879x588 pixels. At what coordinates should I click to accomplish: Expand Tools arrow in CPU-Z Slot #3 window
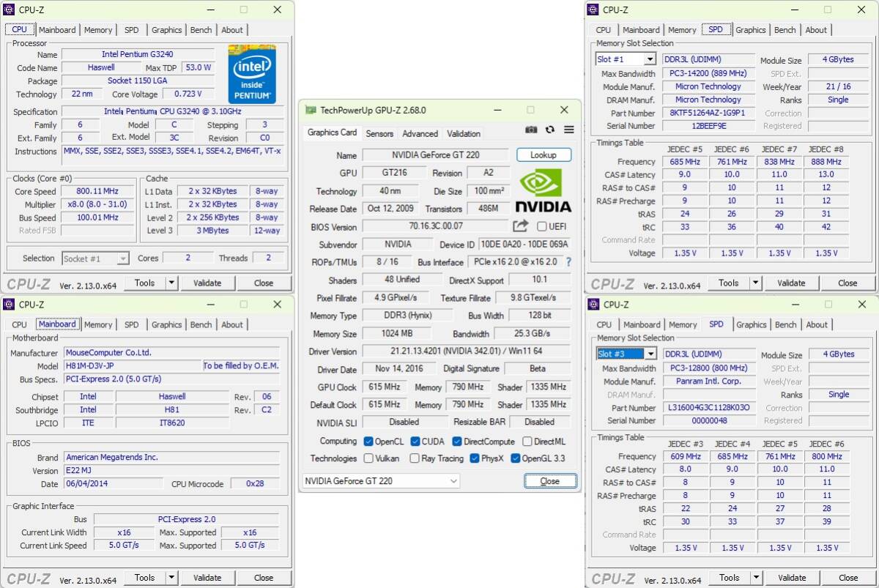(x=755, y=578)
